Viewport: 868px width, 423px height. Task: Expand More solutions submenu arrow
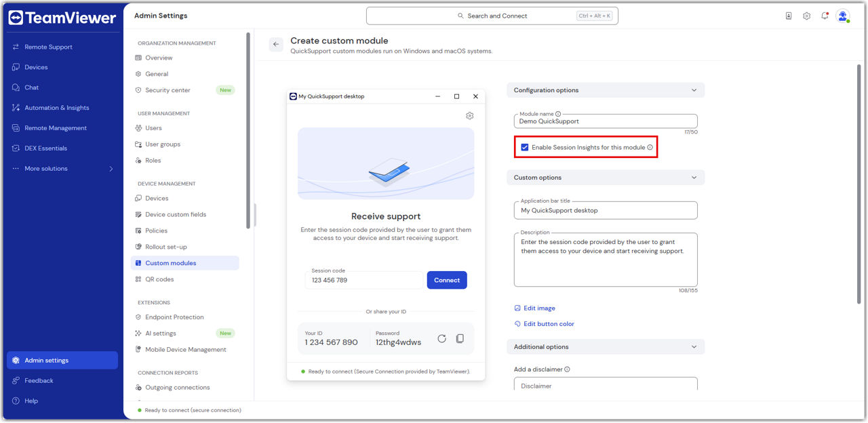click(111, 169)
